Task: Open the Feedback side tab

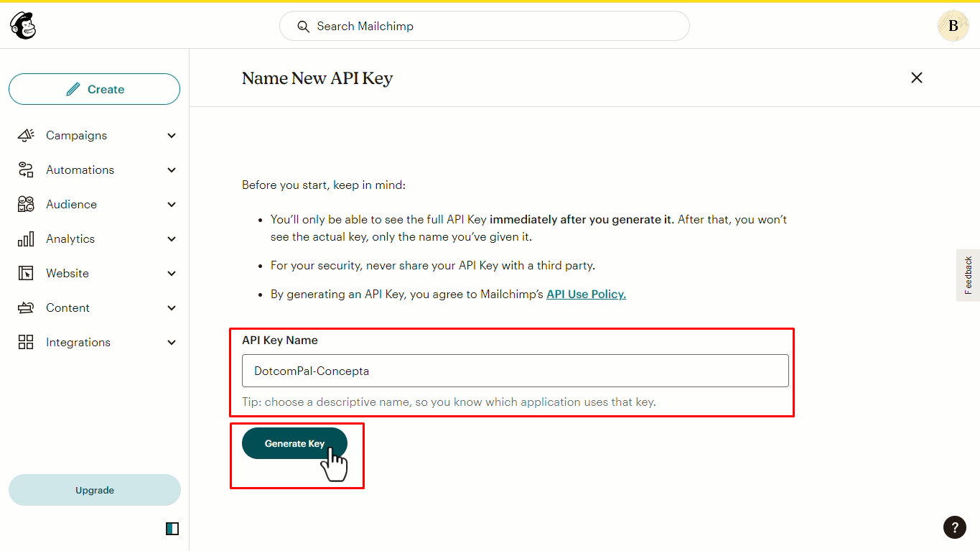Action: 969,275
